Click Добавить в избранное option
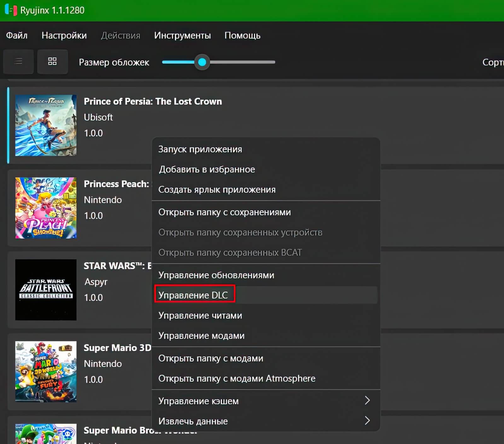This screenshot has width=504, height=444. click(207, 169)
